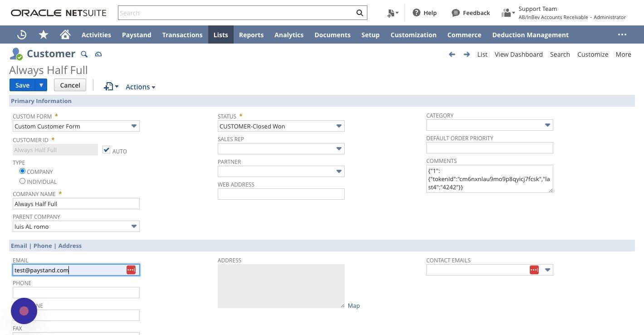Click the Oracle NetSuite logo

click(59, 13)
